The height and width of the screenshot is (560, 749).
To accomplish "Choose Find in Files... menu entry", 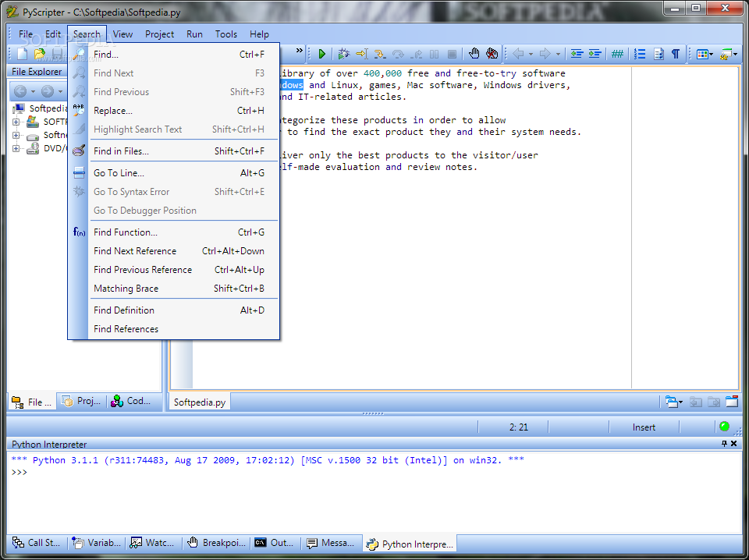I will pyautogui.click(x=174, y=151).
